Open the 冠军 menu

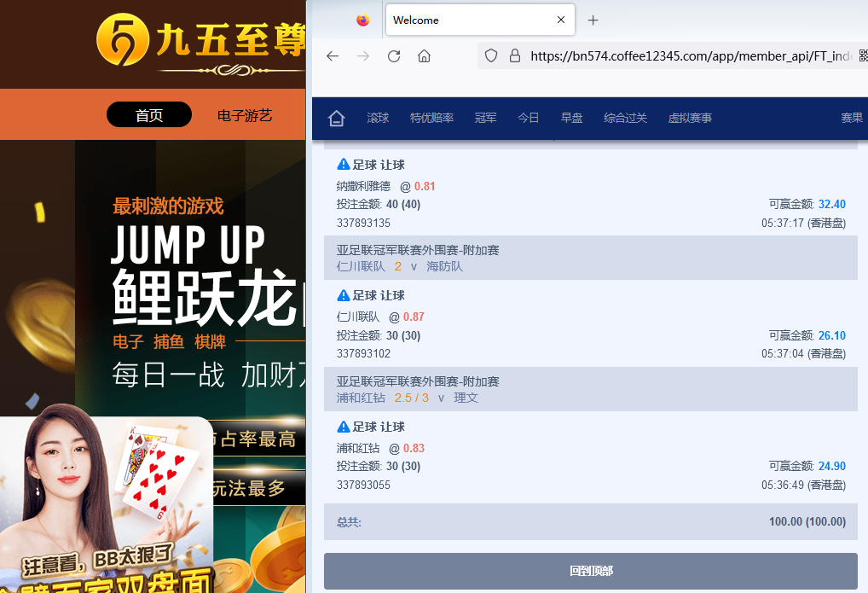point(485,118)
